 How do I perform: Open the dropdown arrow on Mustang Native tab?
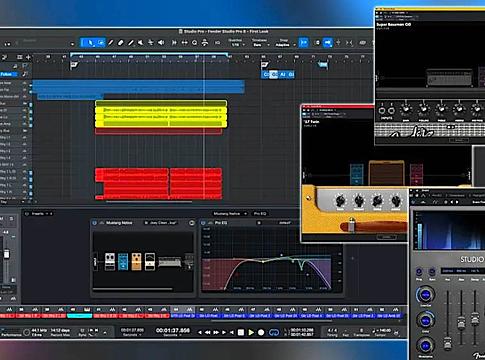pyautogui.click(x=245, y=214)
